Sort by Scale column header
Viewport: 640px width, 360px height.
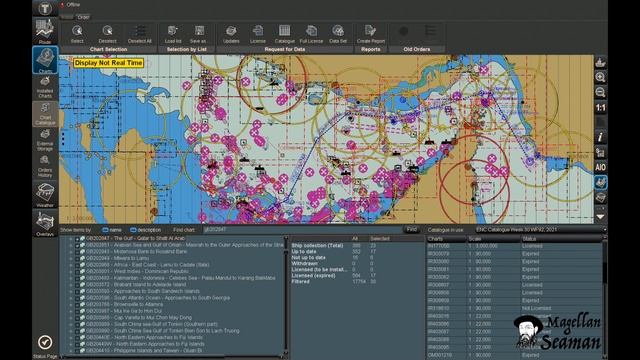pyautogui.click(x=493, y=239)
